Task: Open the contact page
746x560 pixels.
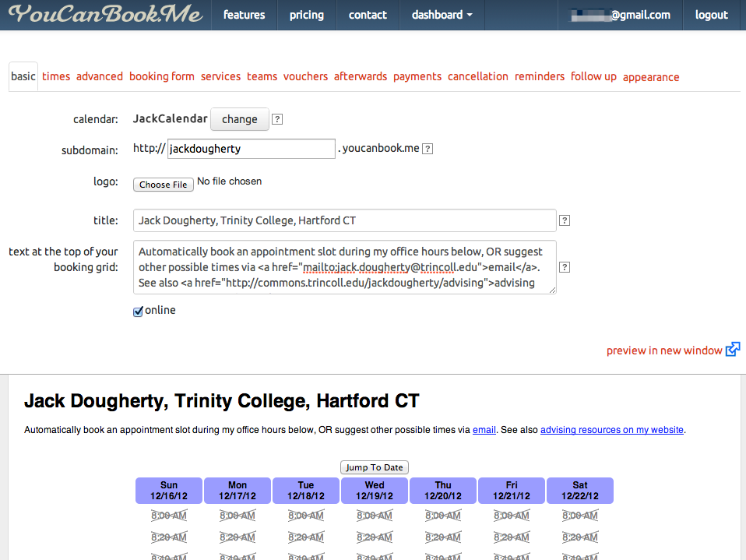Action: click(x=368, y=15)
